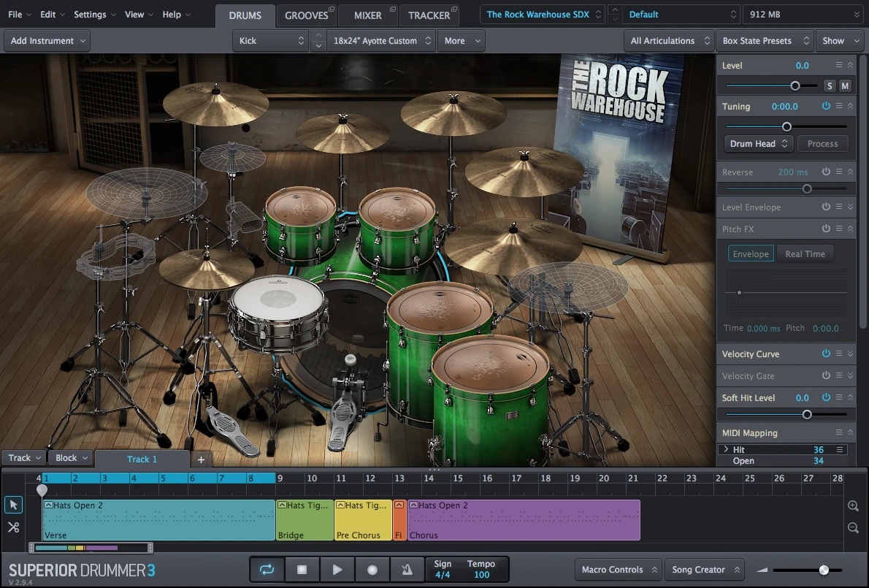Image resolution: width=869 pixels, height=588 pixels.
Task: Open the Hit row options menu
Action: click(x=841, y=449)
